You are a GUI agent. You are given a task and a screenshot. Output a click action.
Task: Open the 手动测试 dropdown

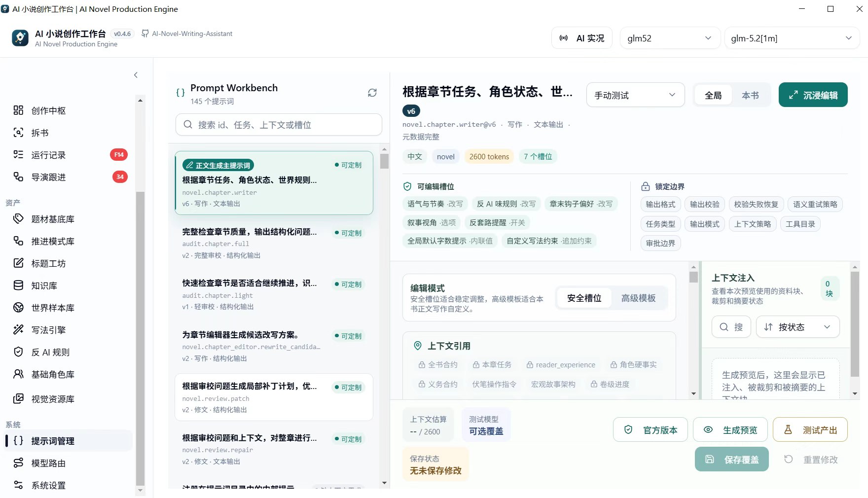pos(635,95)
